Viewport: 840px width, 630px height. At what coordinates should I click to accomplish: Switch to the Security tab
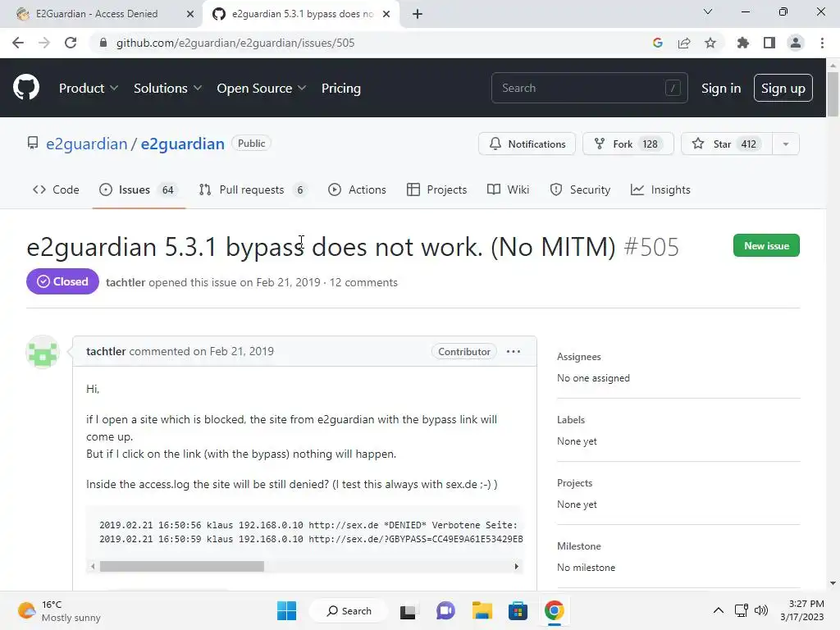click(x=580, y=189)
